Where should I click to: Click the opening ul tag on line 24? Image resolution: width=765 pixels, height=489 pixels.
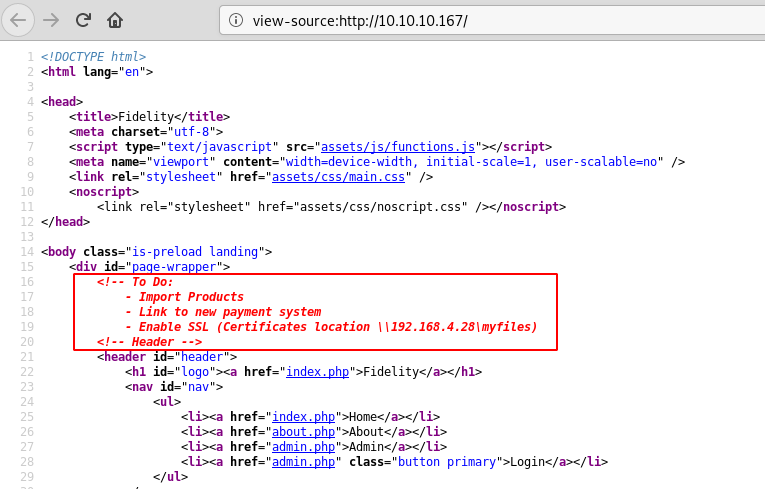coord(167,402)
